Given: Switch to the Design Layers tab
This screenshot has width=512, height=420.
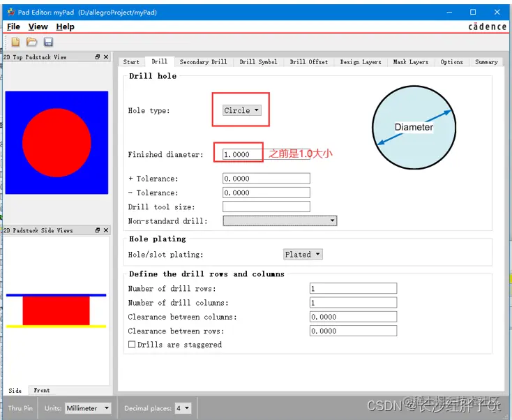Looking at the screenshot, I should 361,61.
